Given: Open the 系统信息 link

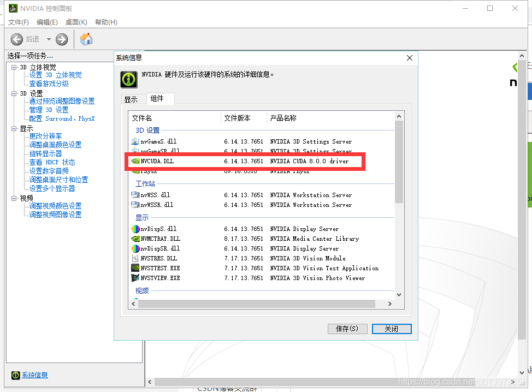Looking at the screenshot, I should pos(35,375).
